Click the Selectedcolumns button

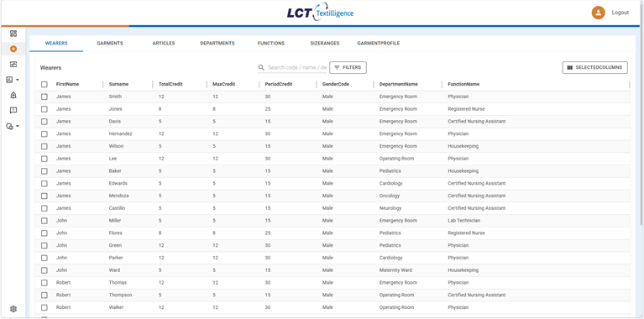point(594,67)
